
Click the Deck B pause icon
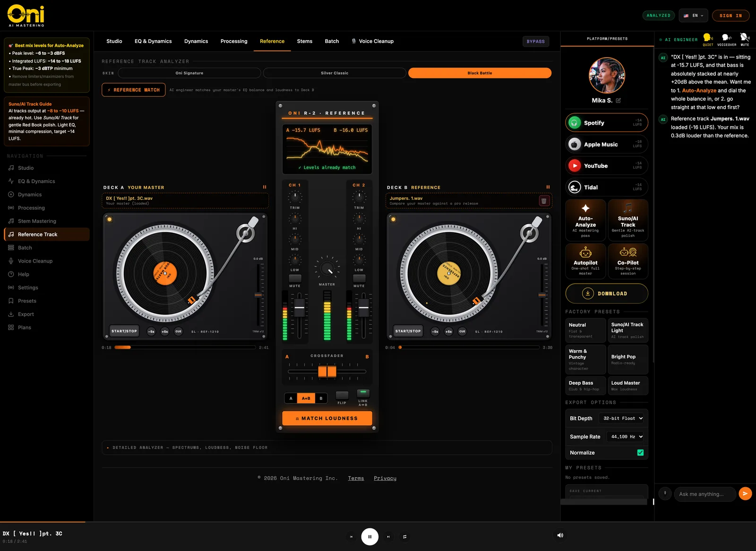[x=548, y=187]
